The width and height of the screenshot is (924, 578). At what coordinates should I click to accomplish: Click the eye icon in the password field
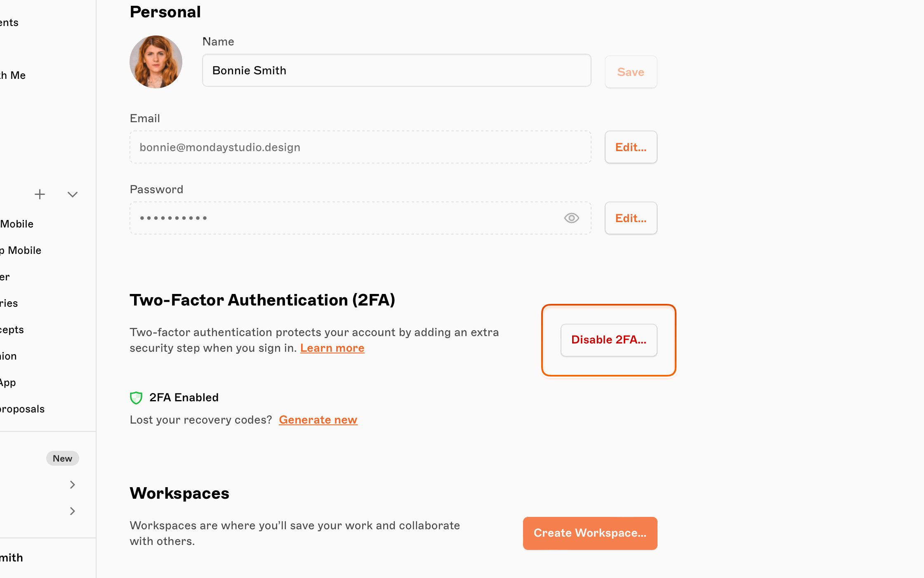(571, 218)
